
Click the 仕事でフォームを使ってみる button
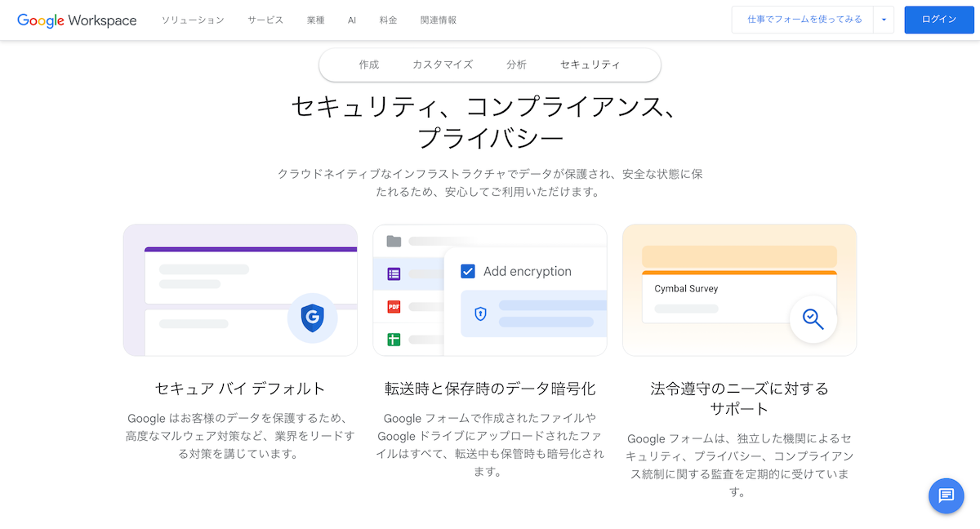tap(802, 20)
